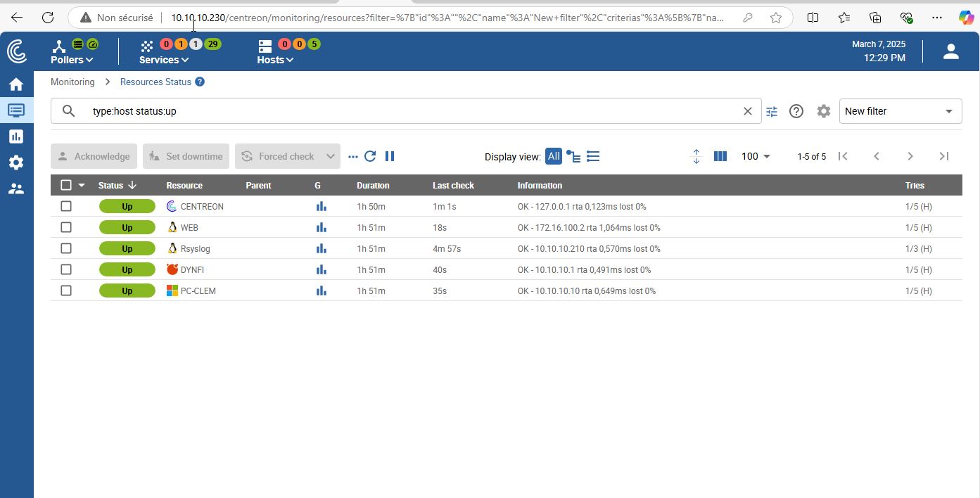Open the Configuration gear in sidebar
Image resolution: width=980 pixels, height=498 pixels.
click(x=16, y=162)
